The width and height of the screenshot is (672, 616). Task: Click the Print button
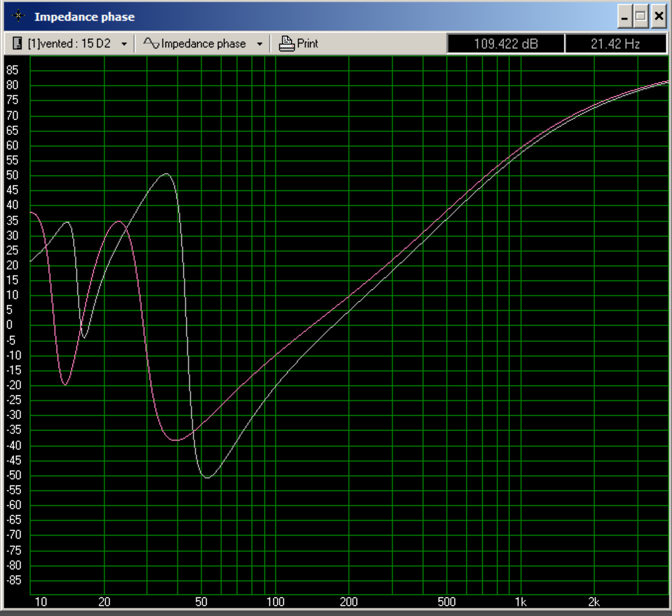pos(298,44)
